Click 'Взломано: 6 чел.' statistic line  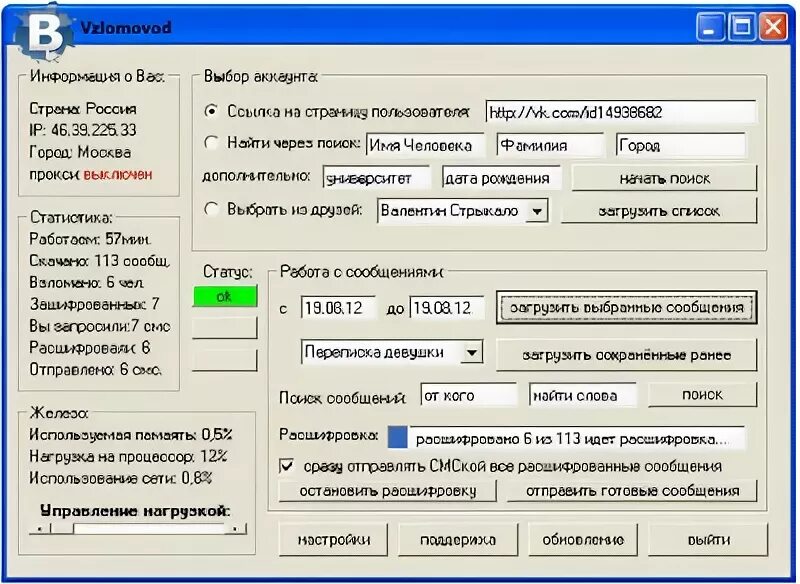point(86,283)
